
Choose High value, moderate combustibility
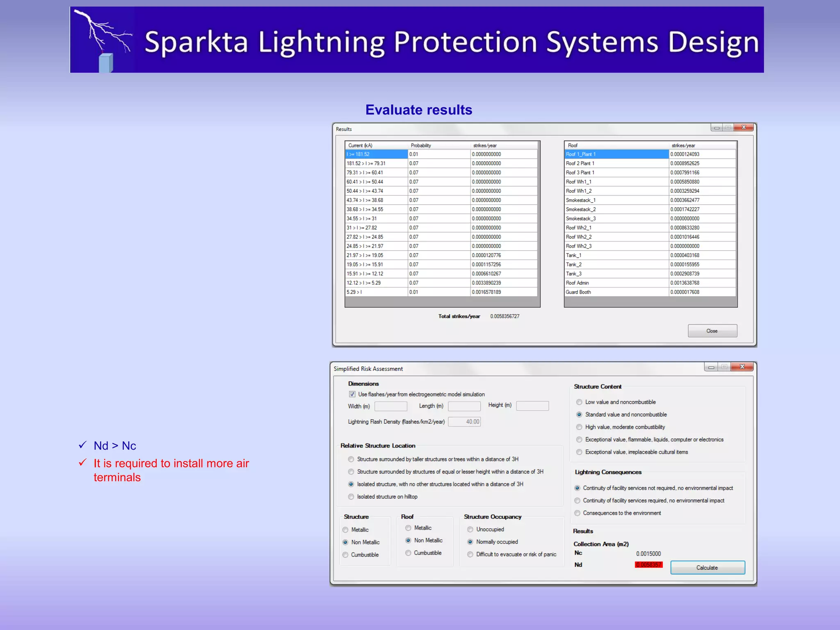click(579, 427)
